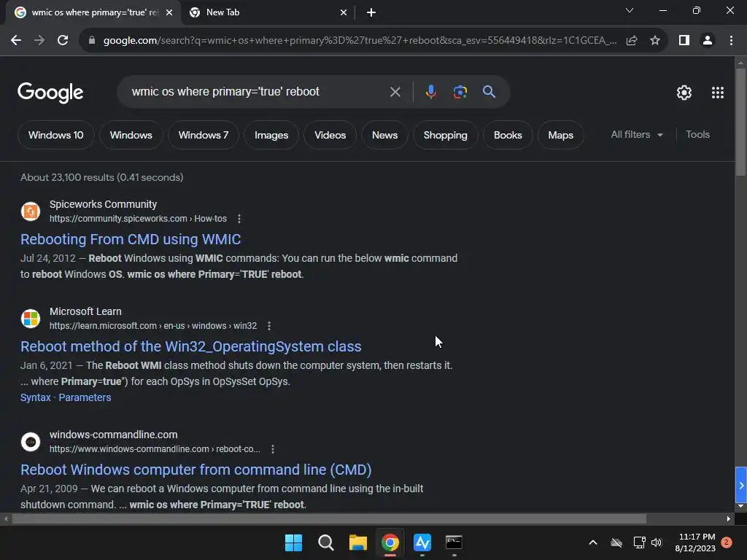The width and height of the screenshot is (747, 560).
Task: Switch to Books results
Action: (508, 135)
